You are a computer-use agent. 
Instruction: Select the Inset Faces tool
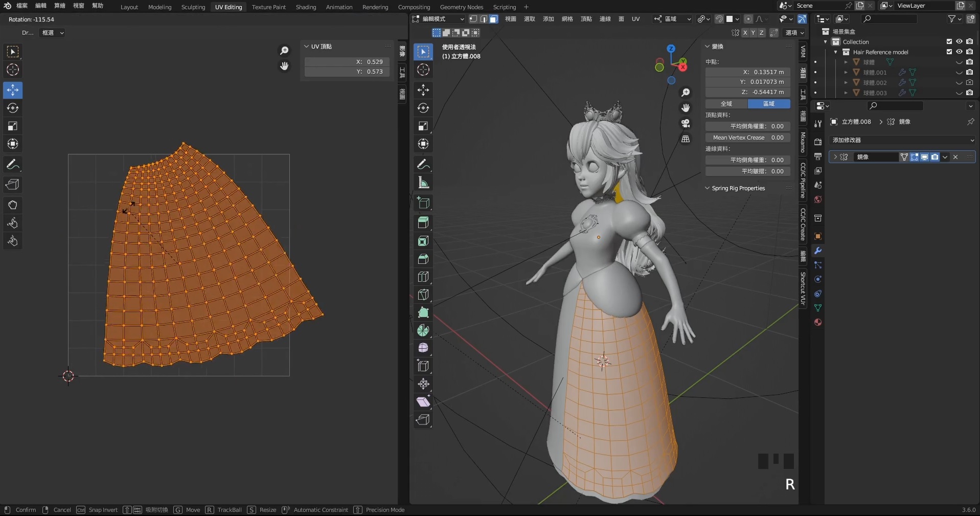click(x=423, y=241)
